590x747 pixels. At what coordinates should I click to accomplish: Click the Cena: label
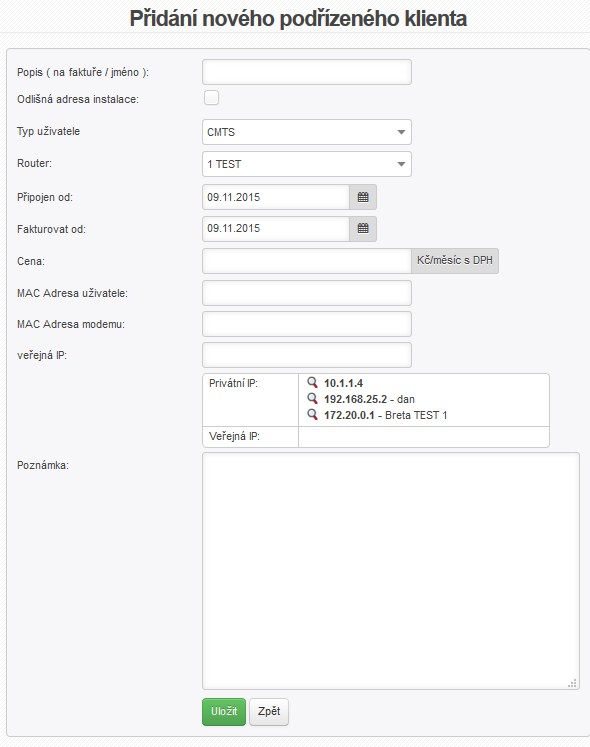point(31,262)
